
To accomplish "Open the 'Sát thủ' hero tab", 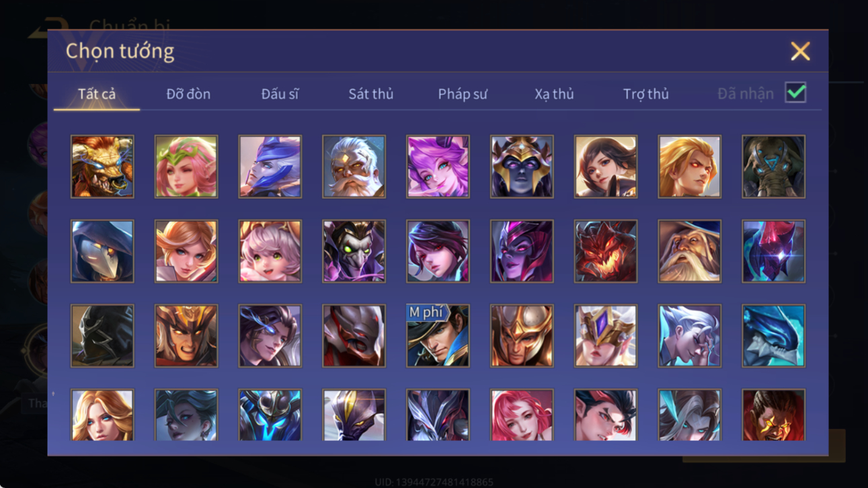I will pyautogui.click(x=370, y=94).
